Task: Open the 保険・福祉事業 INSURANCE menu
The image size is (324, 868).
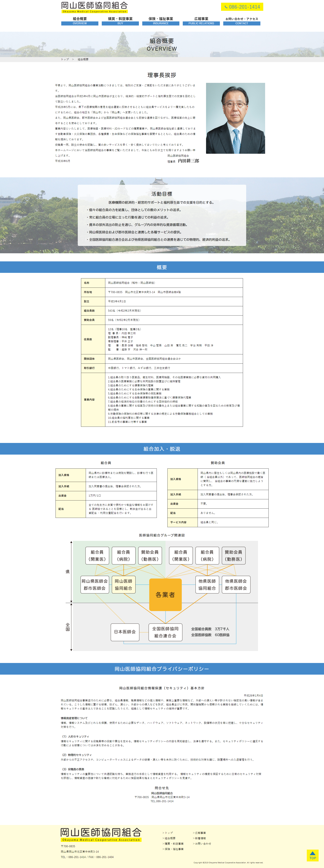Action: [x=161, y=21]
